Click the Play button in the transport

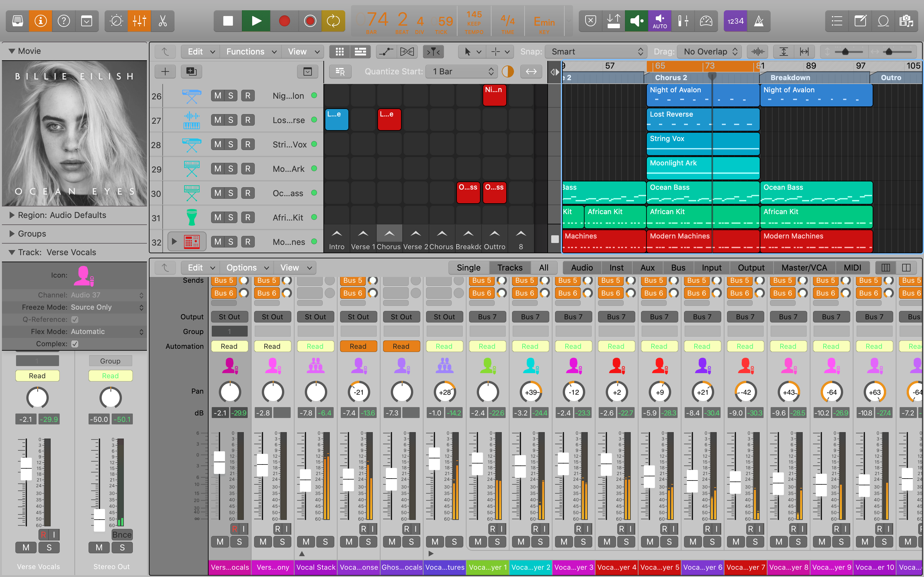[x=256, y=21]
